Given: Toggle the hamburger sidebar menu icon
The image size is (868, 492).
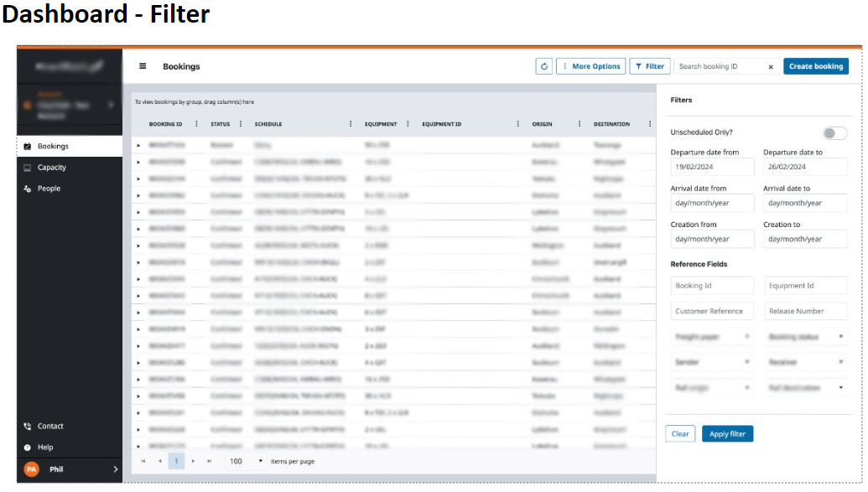Looking at the screenshot, I should tap(143, 66).
